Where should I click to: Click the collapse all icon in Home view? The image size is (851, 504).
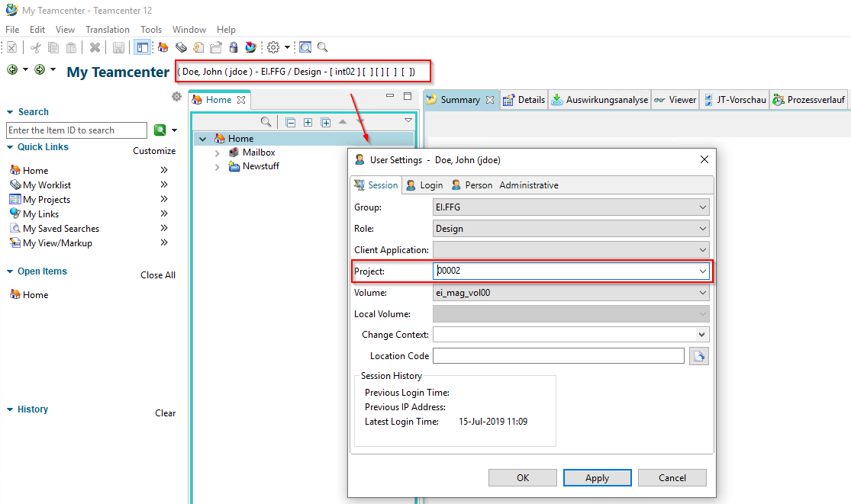click(x=291, y=122)
